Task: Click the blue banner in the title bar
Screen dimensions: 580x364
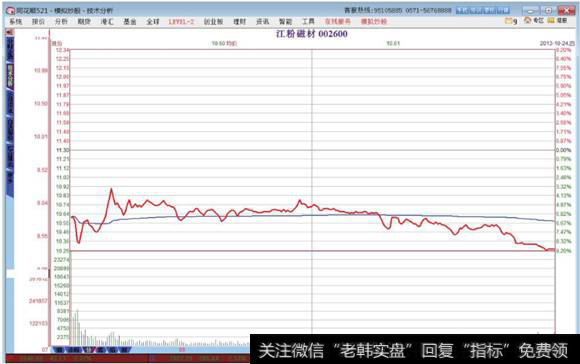Action: pyautogui.click(x=482, y=10)
